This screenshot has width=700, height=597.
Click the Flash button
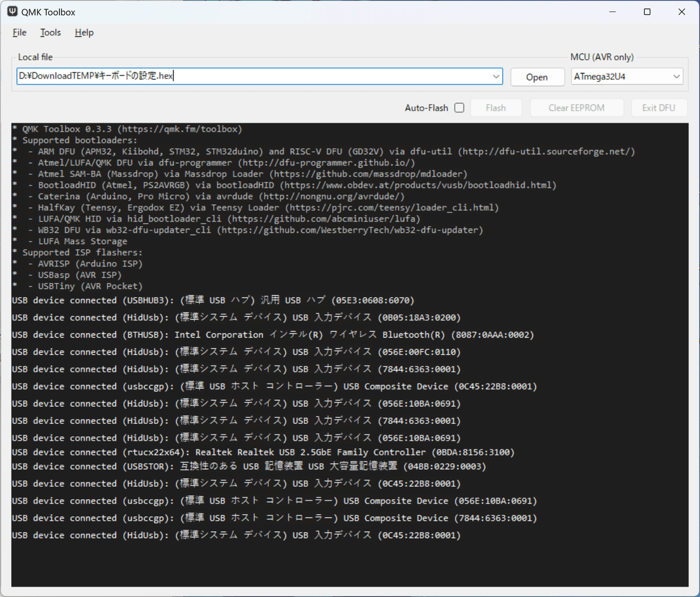(x=495, y=108)
